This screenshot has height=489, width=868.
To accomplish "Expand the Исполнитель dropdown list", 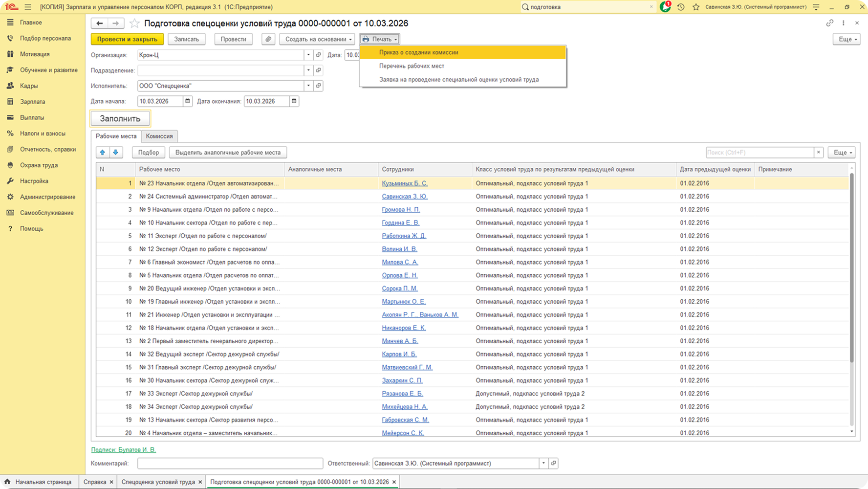I will tap(308, 86).
